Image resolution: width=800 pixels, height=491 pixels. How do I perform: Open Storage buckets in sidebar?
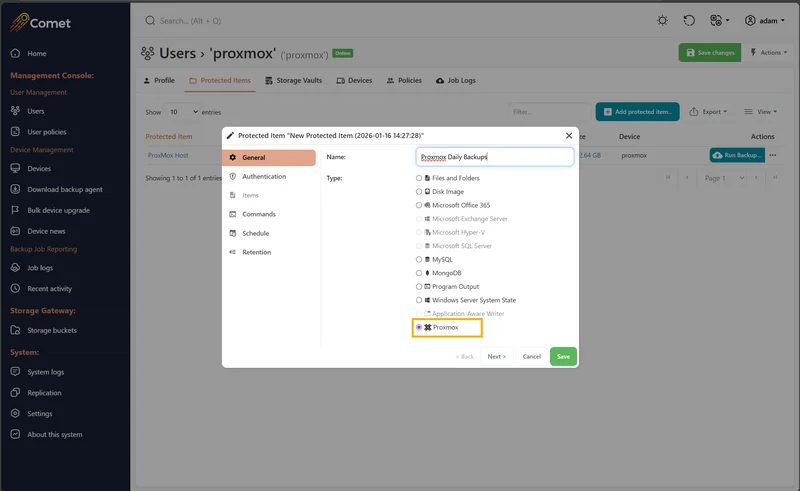(x=51, y=330)
